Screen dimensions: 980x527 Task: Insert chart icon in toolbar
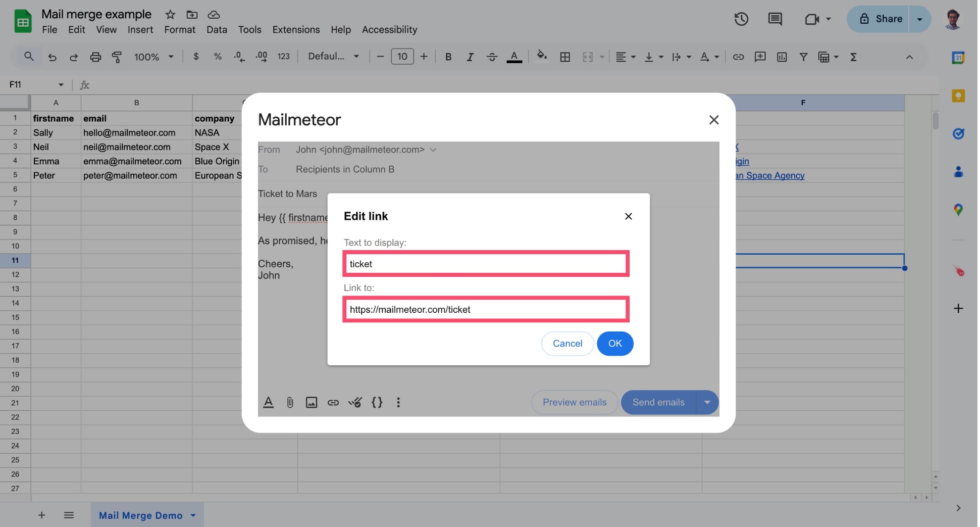(782, 57)
